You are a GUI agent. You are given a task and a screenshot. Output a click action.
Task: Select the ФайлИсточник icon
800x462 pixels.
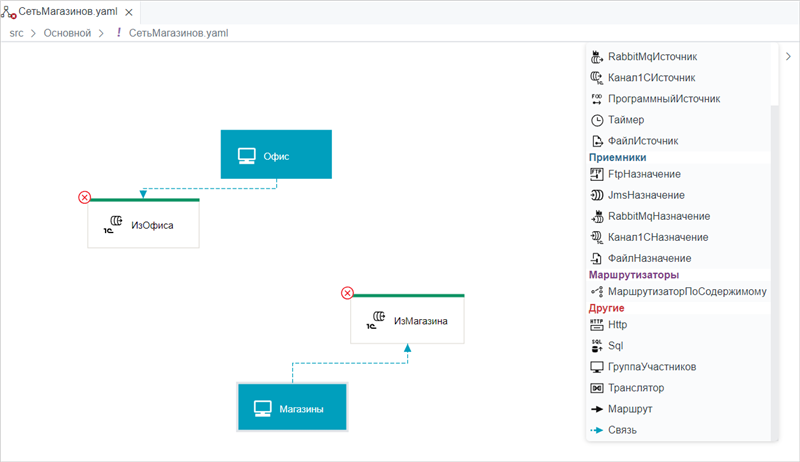tap(596, 141)
